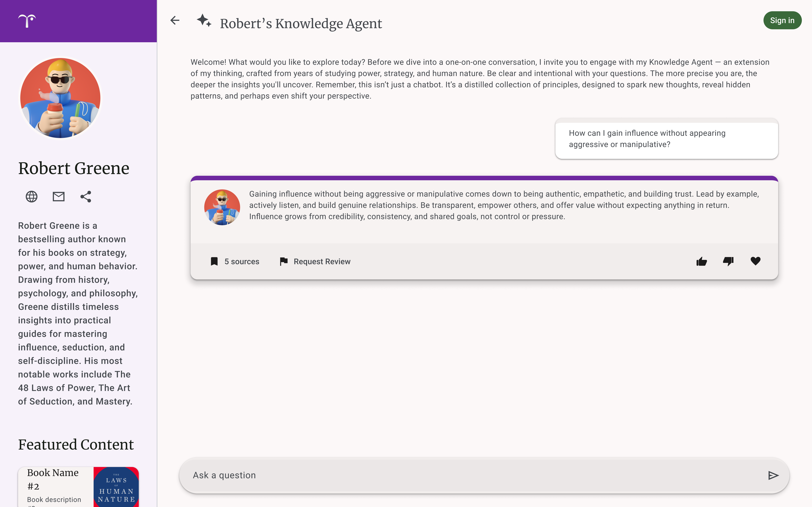Viewport: 812px width, 507px height.
Task: Click the Sign in button
Action: point(782,20)
